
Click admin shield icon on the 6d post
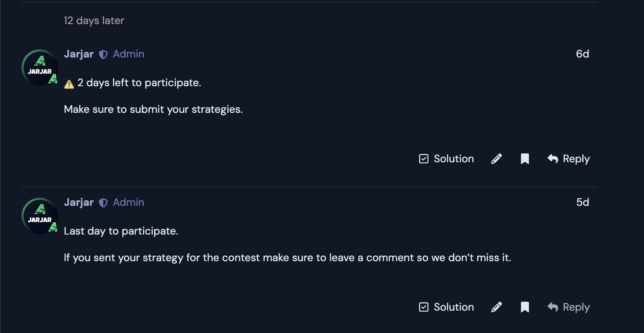(103, 54)
